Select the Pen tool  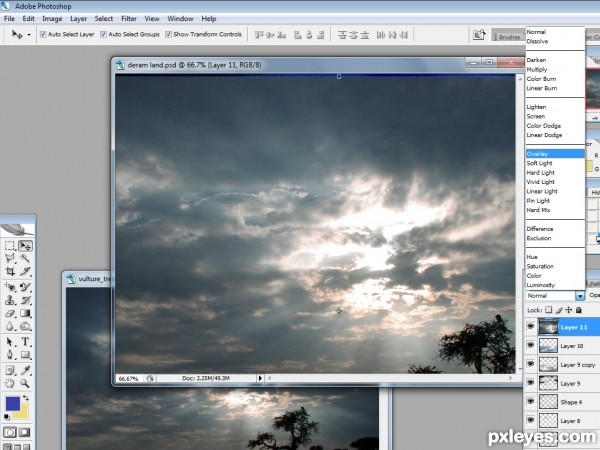click(10, 355)
